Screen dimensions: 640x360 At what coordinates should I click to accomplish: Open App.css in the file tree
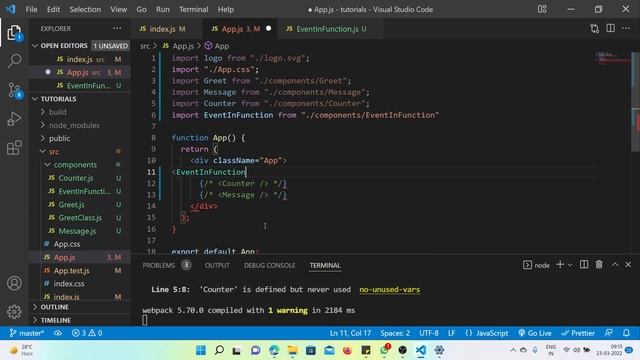[67, 244]
